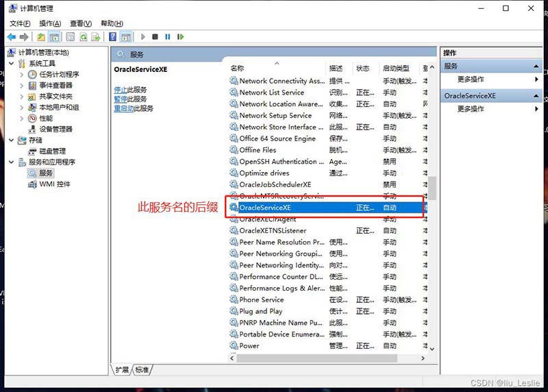Select the OracleXETNSListener service row
This screenshot has width=548, height=392.
click(273, 231)
